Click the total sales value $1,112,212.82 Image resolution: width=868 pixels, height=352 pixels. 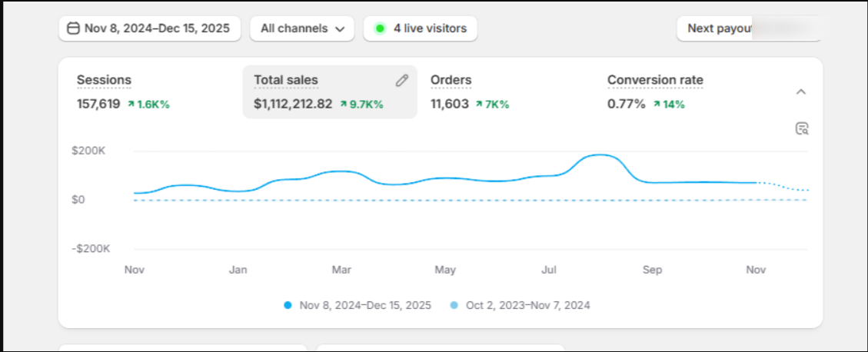tap(294, 104)
